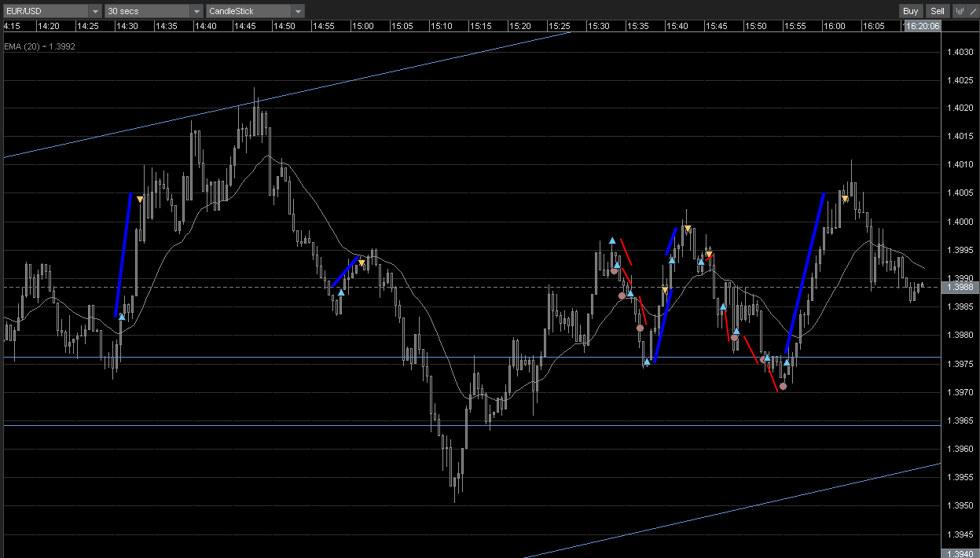The width and height of the screenshot is (980, 558).
Task: Click the highlighted 16:20:06 time label
Action: (923, 26)
